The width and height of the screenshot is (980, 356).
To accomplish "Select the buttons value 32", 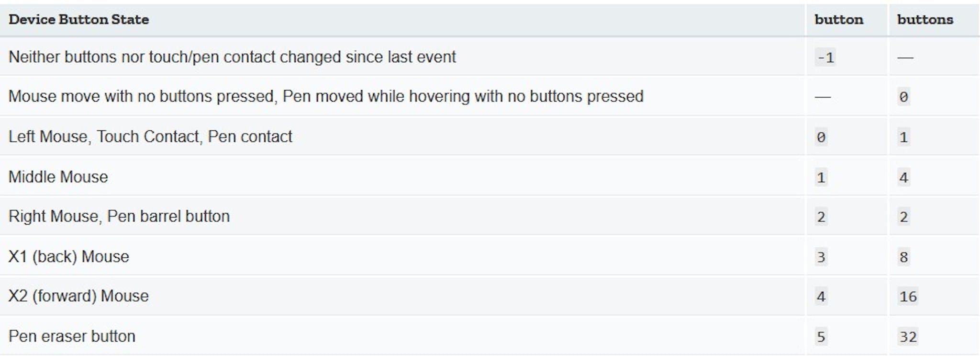I will point(908,337).
